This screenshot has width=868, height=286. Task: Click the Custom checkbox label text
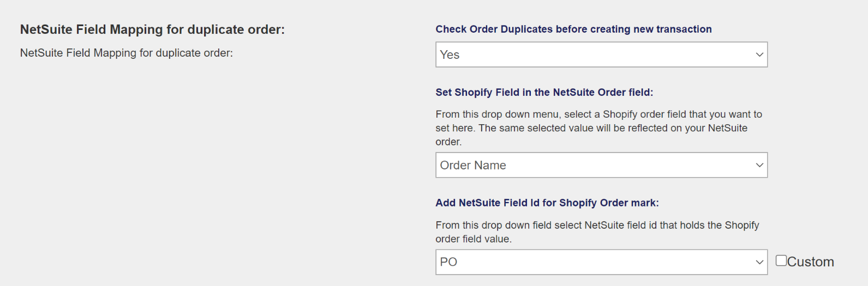810,262
